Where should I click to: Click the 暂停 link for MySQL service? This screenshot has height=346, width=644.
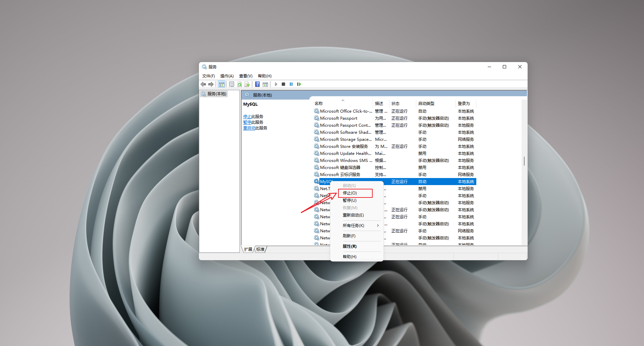(x=247, y=122)
